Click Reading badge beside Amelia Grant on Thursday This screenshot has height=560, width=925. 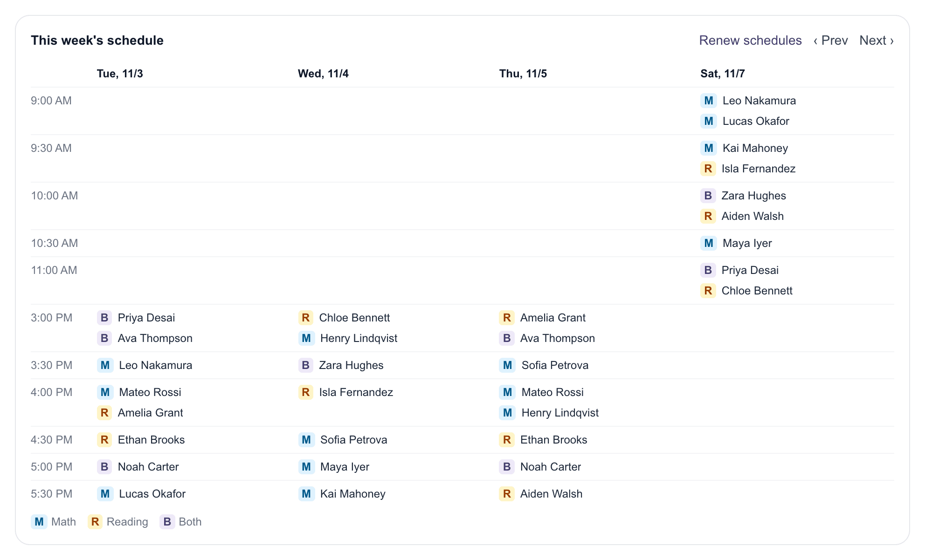pos(507,318)
